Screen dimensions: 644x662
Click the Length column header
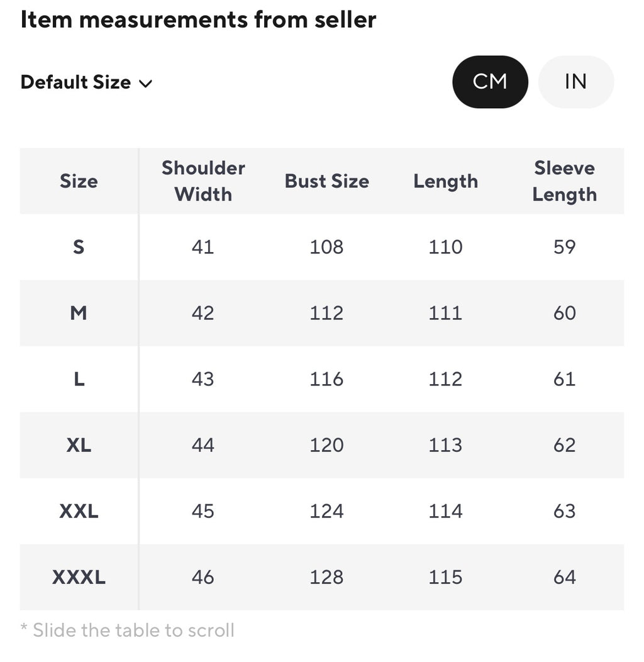pyautogui.click(x=445, y=182)
